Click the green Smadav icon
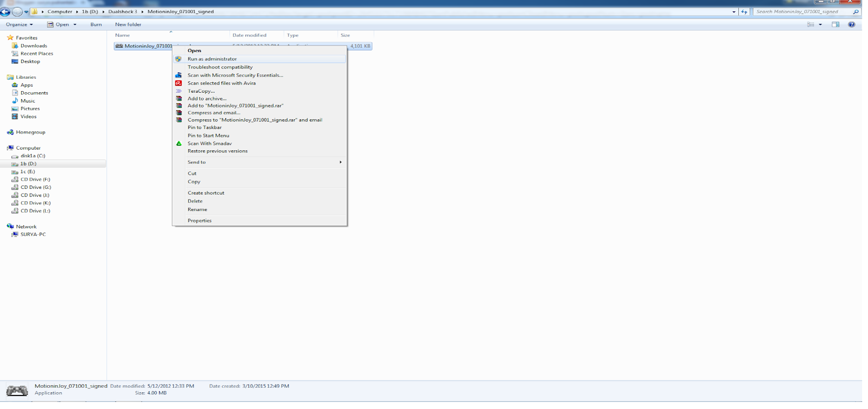The image size is (868, 409). tap(178, 144)
